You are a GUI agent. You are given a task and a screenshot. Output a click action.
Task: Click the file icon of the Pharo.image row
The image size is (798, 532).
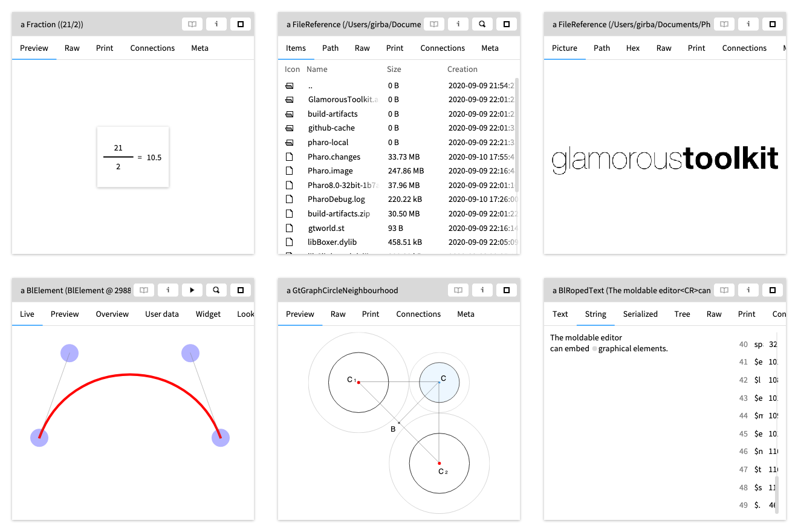(x=290, y=171)
